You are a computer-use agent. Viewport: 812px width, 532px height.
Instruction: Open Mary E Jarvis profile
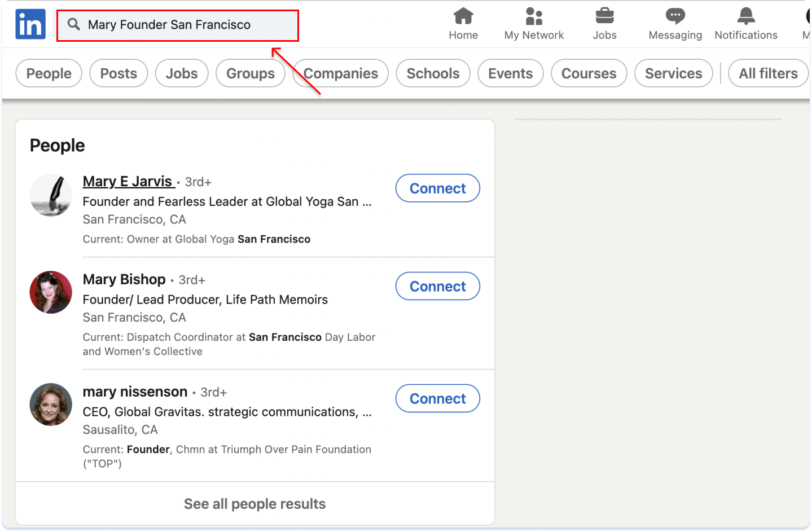[128, 181]
